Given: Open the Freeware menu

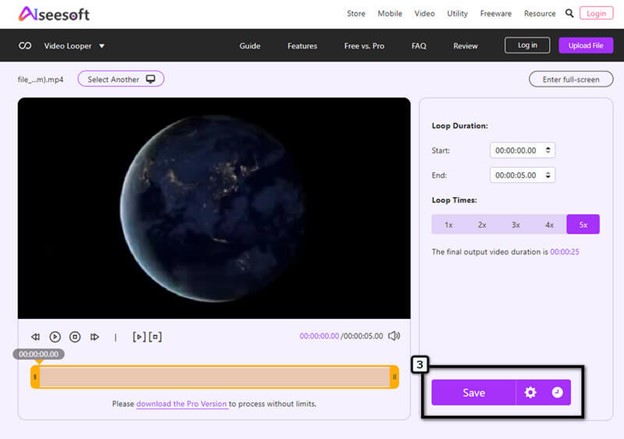Looking at the screenshot, I should [495, 14].
